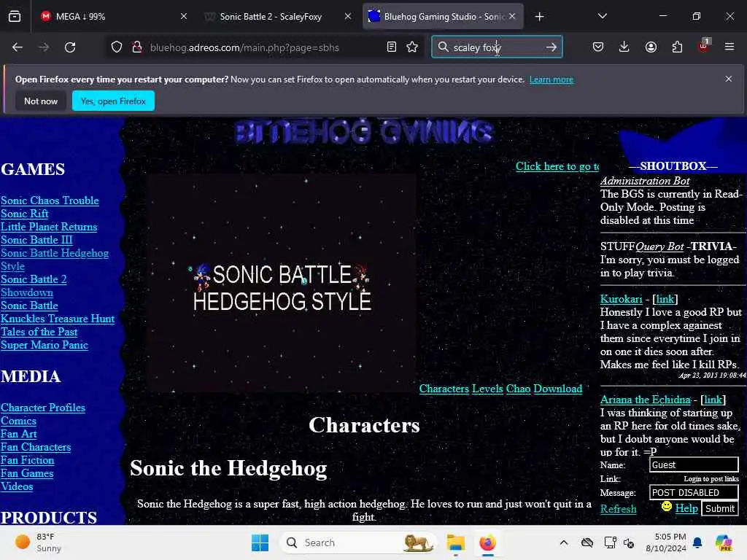Open Ariana the Echidna profile link
This screenshot has width=747, height=560.
click(646, 400)
